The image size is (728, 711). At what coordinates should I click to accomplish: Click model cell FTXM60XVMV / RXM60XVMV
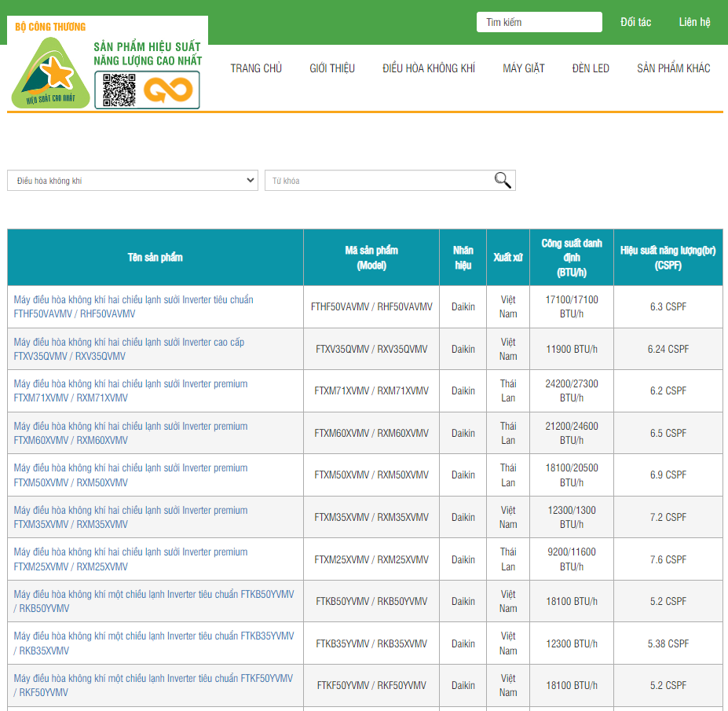tap(371, 433)
